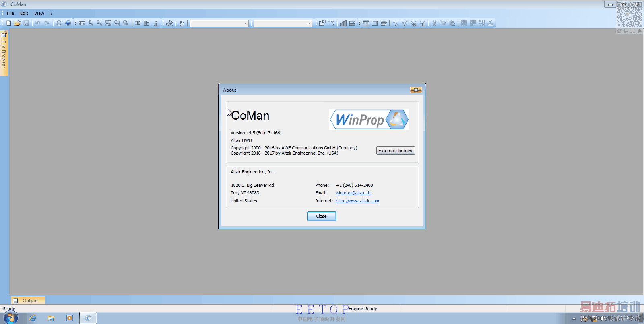Click the 'Version 14.5 (Build 31166)' text
644x324 pixels.
[256, 133]
